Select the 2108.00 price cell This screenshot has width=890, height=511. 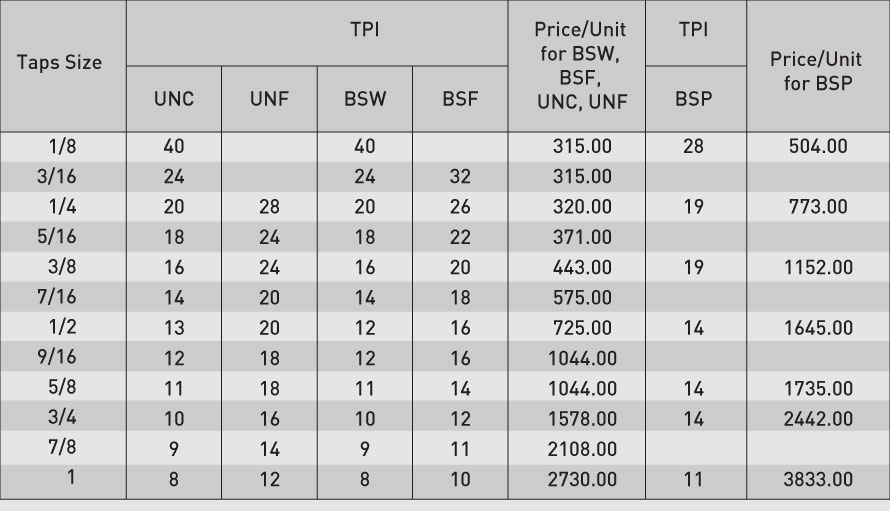click(584, 449)
